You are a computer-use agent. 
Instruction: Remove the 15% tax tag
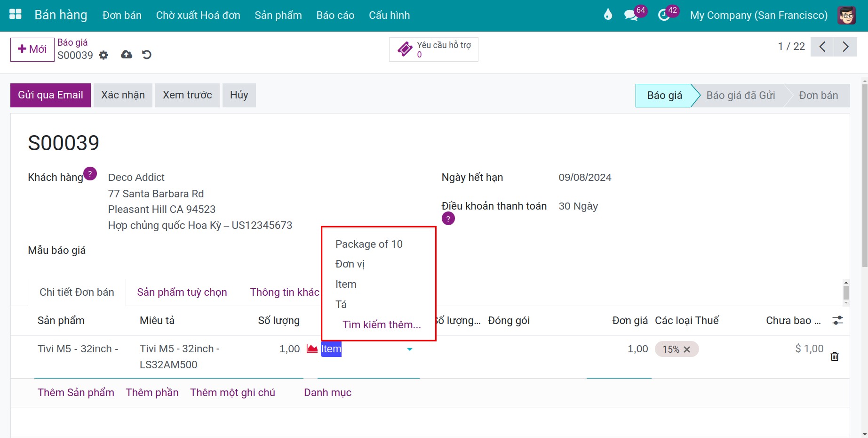[x=687, y=349]
